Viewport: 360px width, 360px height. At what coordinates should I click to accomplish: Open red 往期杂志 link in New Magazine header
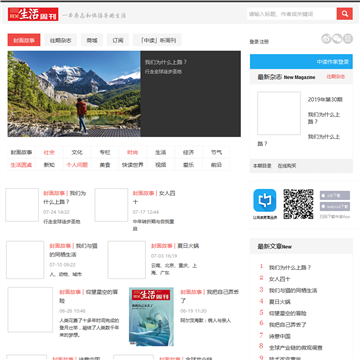coord(336,77)
